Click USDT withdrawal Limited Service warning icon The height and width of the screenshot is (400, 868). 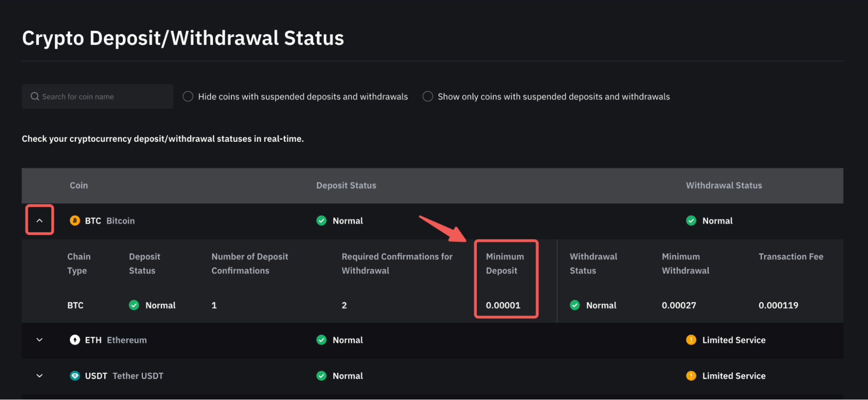(x=691, y=376)
